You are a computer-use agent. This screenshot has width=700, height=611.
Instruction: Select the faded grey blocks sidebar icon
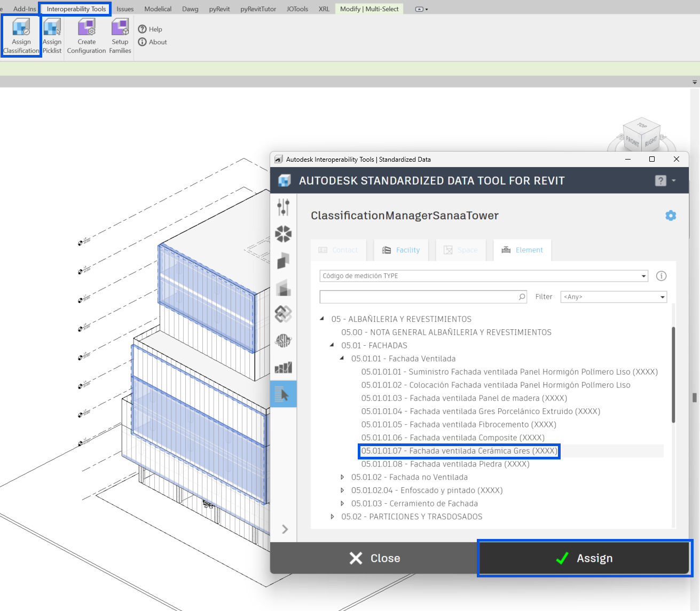[284, 287]
